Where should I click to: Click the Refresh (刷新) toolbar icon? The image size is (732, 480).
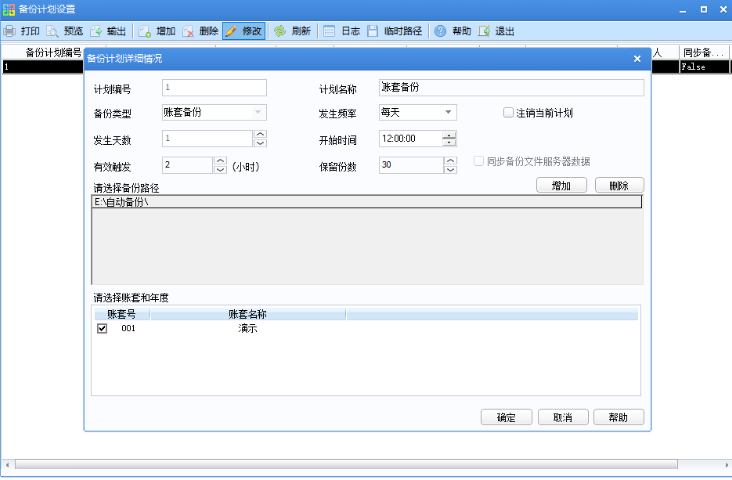[x=280, y=31]
